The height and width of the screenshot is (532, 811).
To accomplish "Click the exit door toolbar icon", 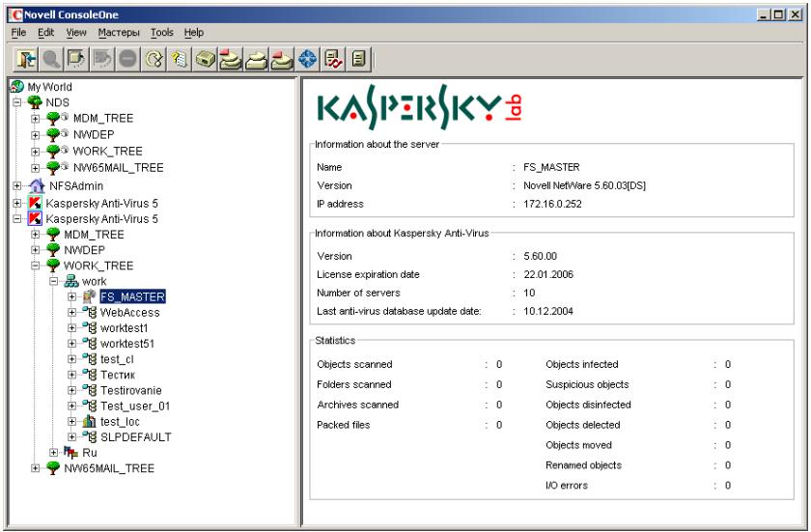I will [x=26, y=59].
